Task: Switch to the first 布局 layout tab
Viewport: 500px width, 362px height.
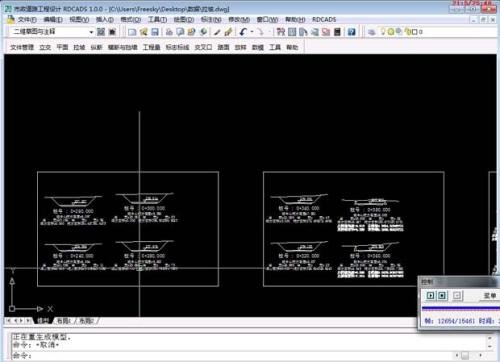Action: coord(63,321)
